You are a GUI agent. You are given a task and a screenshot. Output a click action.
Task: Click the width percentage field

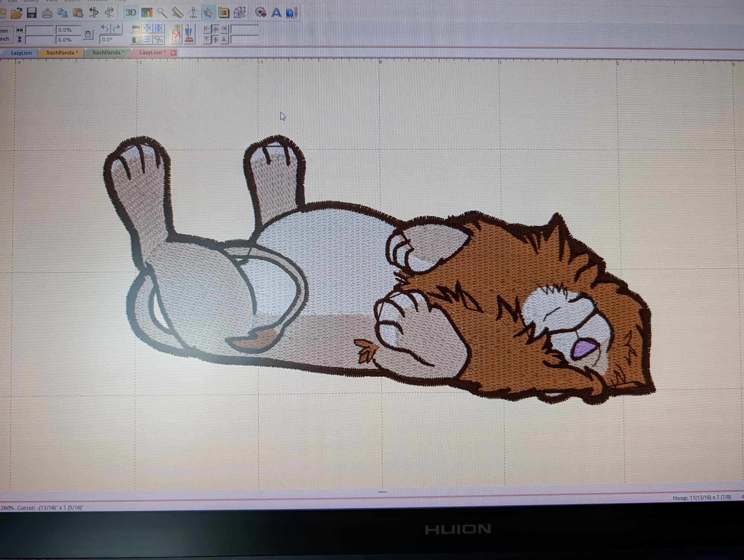point(68,30)
